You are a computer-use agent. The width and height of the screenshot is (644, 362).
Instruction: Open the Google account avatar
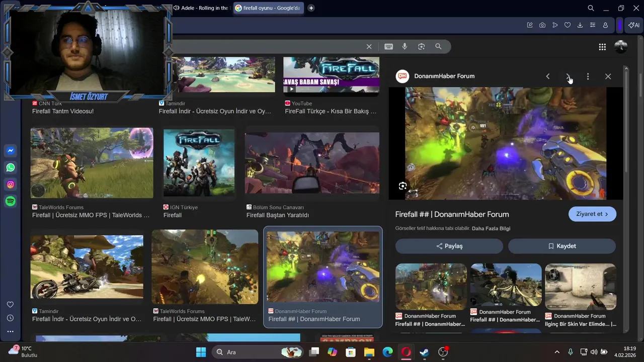(x=621, y=47)
